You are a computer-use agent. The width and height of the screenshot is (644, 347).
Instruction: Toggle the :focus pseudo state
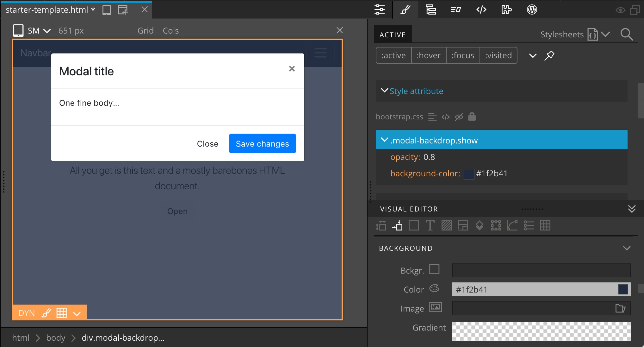pyautogui.click(x=463, y=55)
